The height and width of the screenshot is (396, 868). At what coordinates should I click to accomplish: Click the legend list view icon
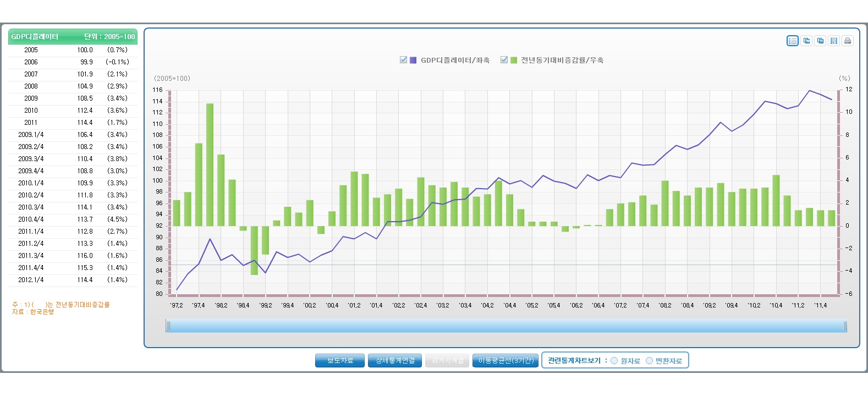792,41
